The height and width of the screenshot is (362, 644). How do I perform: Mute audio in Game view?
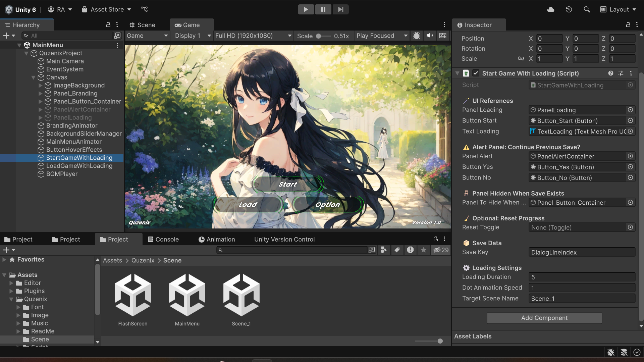coord(430,36)
